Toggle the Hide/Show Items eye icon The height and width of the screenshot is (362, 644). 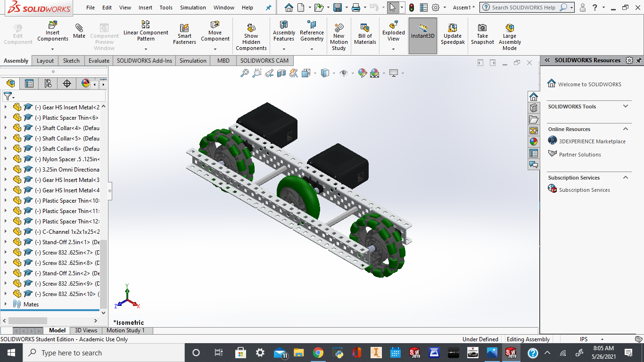tap(344, 73)
